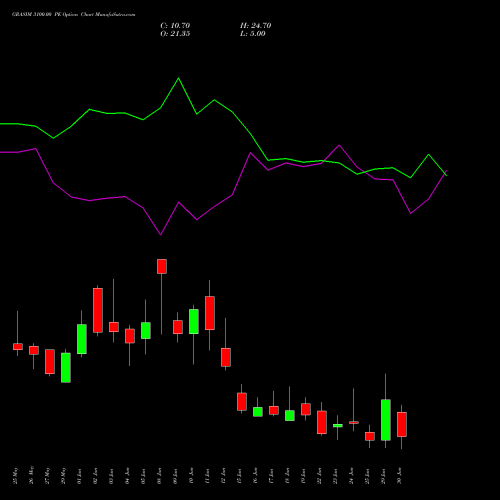Select the red candlestick above 22 Jun
The width and height of the screenshot is (500, 500).
[x=322, y=422]
